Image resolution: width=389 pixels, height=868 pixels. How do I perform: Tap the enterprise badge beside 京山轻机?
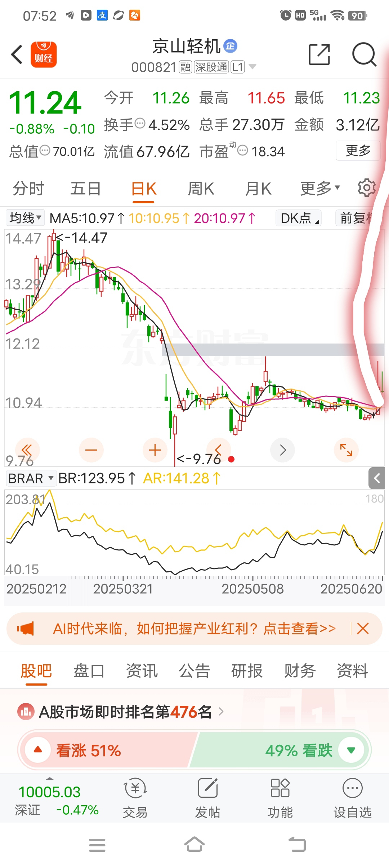[x=230, y=46]
